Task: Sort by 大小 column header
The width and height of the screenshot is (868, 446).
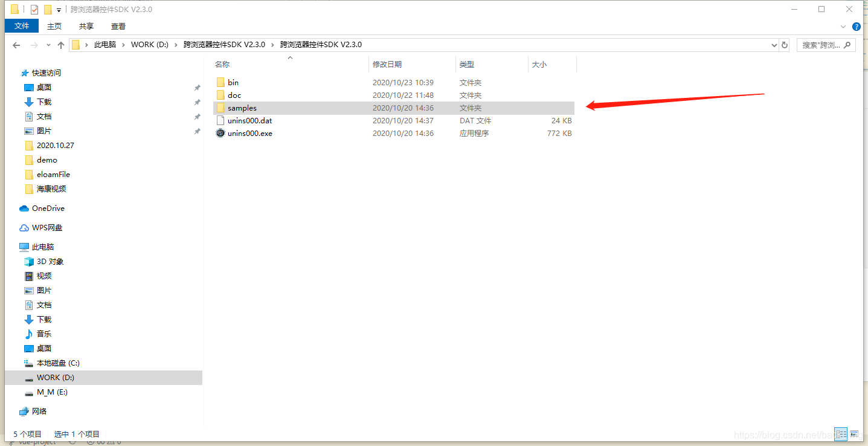Action: [x=539, y=64]
